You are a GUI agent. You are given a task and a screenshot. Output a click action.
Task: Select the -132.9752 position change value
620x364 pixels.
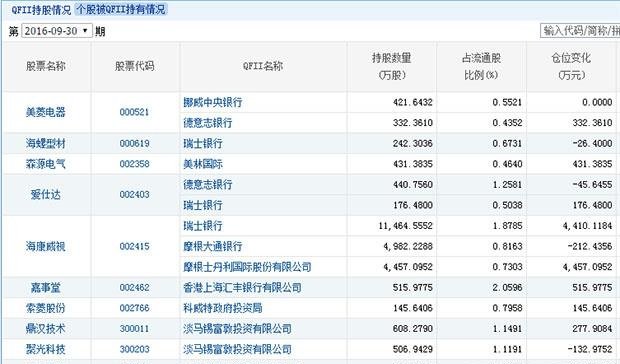590,349
